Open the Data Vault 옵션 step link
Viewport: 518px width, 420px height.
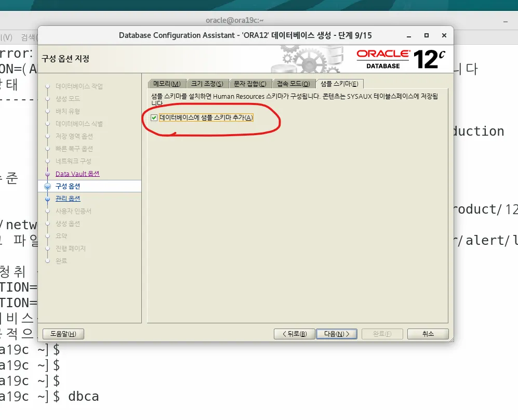pyautogui.click(x=77, y=174)
